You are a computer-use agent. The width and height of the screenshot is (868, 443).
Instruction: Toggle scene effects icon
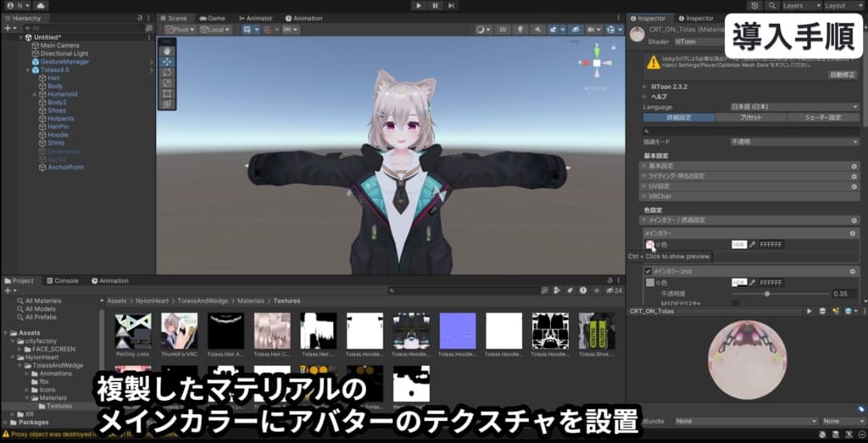(554, 30)
